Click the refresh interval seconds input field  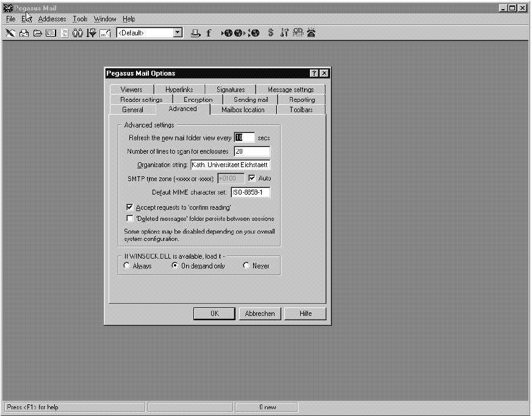click(x=244, y=137)
